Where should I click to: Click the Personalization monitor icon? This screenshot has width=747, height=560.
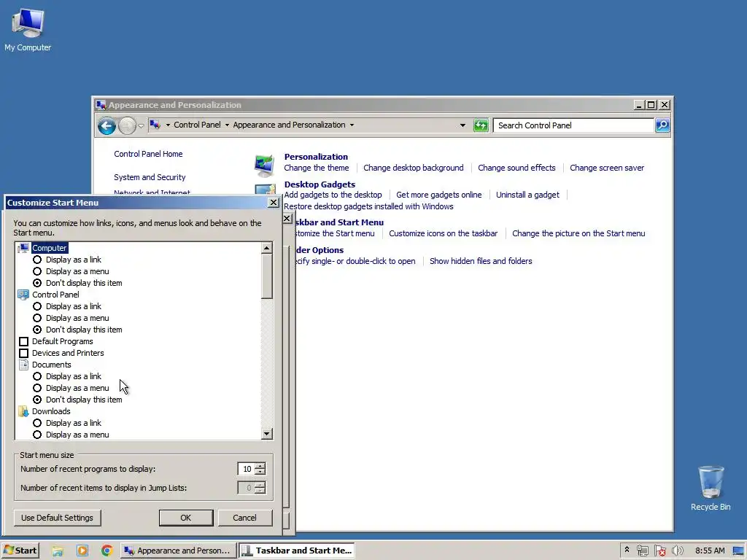264,166
